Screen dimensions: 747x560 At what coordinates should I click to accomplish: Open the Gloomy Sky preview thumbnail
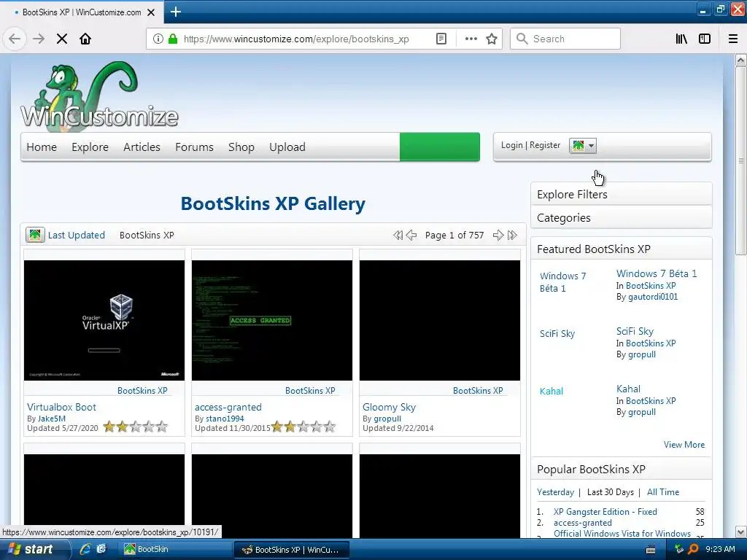tap(440, 320)
